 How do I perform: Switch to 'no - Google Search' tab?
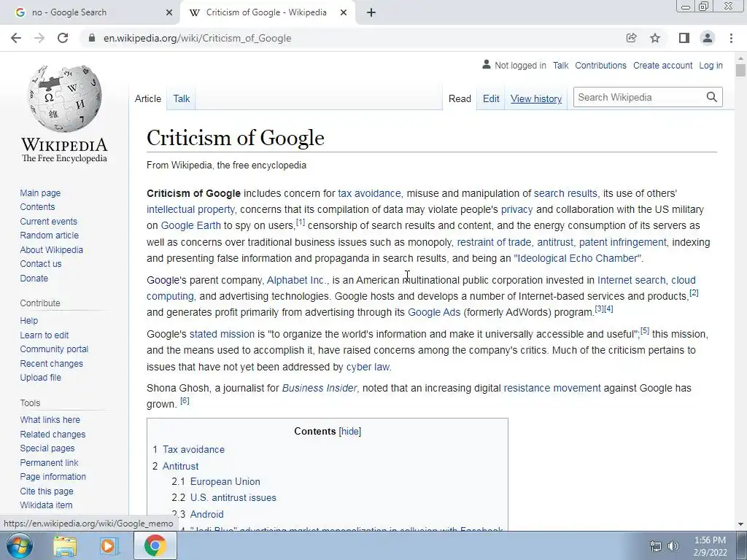click(x=90, y=13)
